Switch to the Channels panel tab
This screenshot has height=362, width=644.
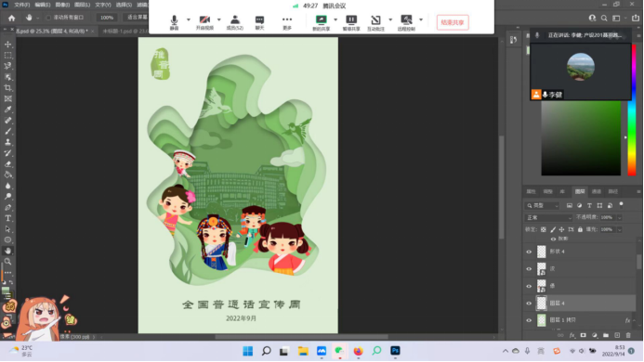[597, 191]
